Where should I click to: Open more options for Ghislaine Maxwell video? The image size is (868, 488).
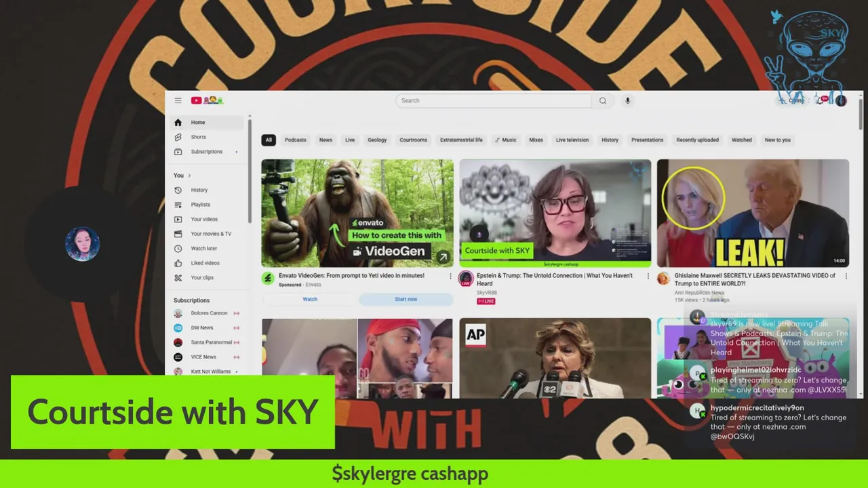(846, 276)
